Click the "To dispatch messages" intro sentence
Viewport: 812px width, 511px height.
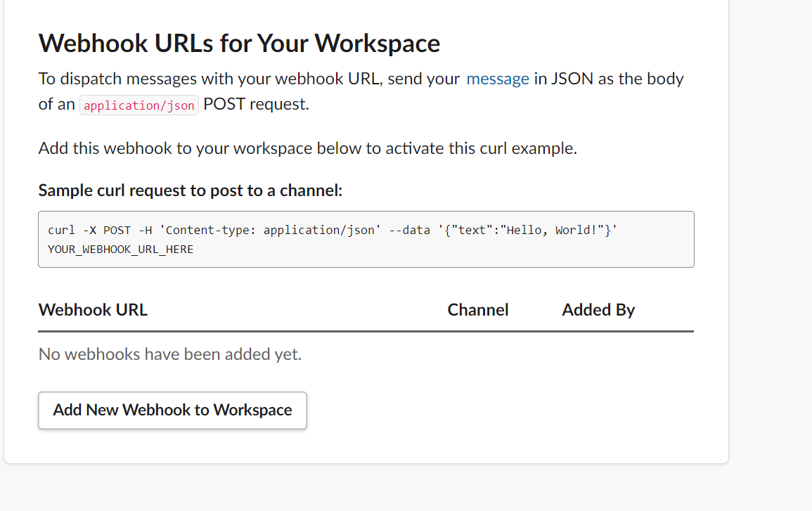[211, 79]
